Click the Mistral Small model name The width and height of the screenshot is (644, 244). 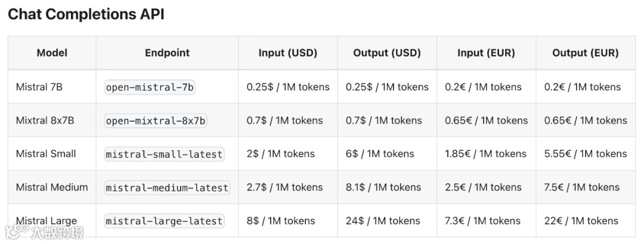(x=46, y=154)
